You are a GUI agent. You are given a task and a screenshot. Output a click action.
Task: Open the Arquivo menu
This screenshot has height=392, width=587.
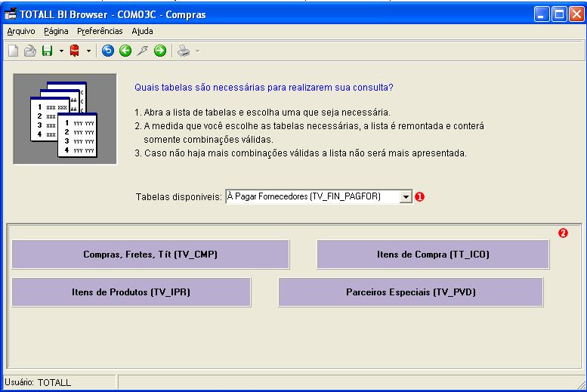[21, 31]
